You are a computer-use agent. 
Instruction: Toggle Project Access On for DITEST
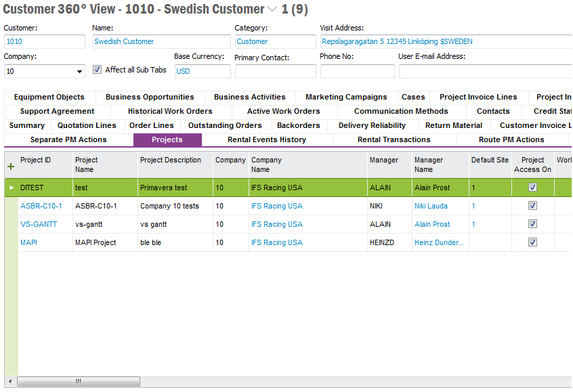coord(532,188)
